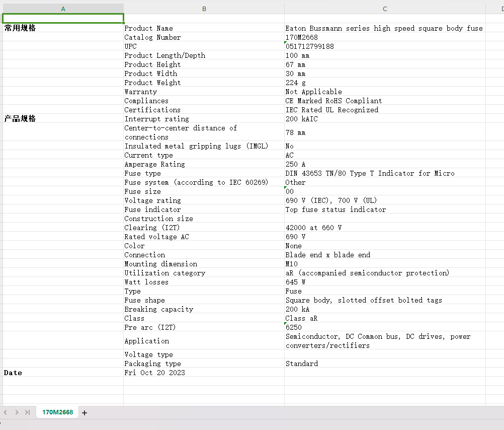Click the '224 g' value cell
The image size is (504, 430).
point(385,83)
